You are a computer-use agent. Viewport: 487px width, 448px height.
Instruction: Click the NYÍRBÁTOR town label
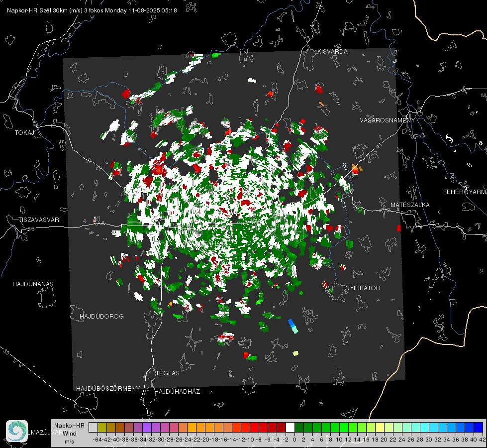(x=363, y=288)
